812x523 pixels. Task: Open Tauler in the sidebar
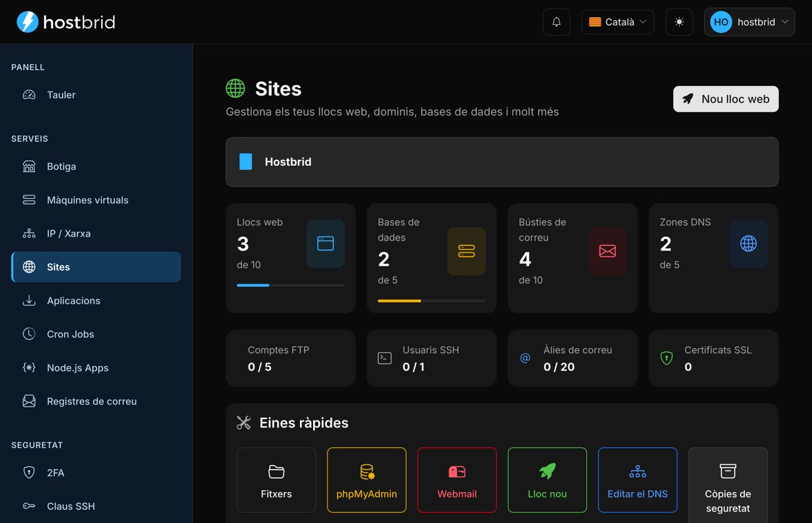(96, 95)
